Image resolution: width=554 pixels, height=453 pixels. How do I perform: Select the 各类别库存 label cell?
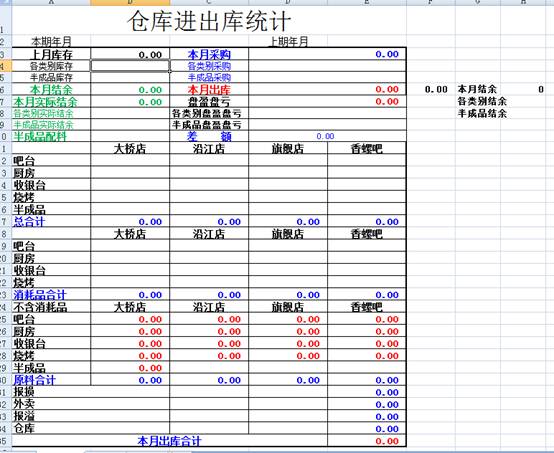click(51, 66)
